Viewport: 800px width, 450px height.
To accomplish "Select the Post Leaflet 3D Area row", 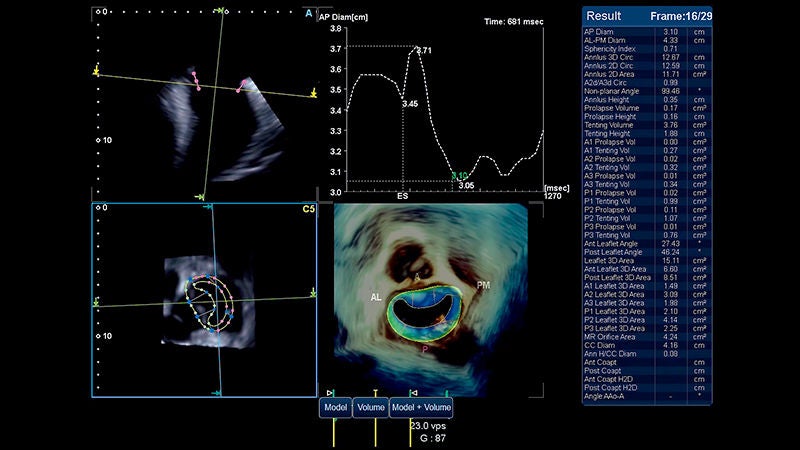I will pos(647,278).
